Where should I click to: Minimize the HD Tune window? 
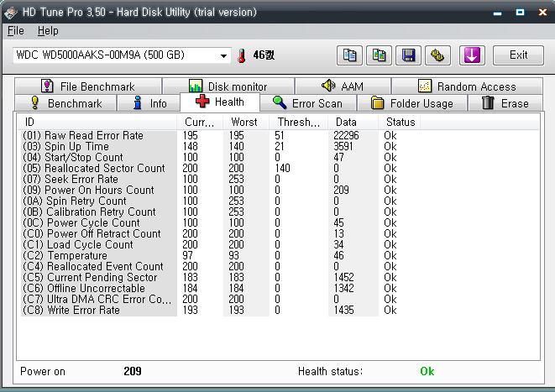(497, 13)
